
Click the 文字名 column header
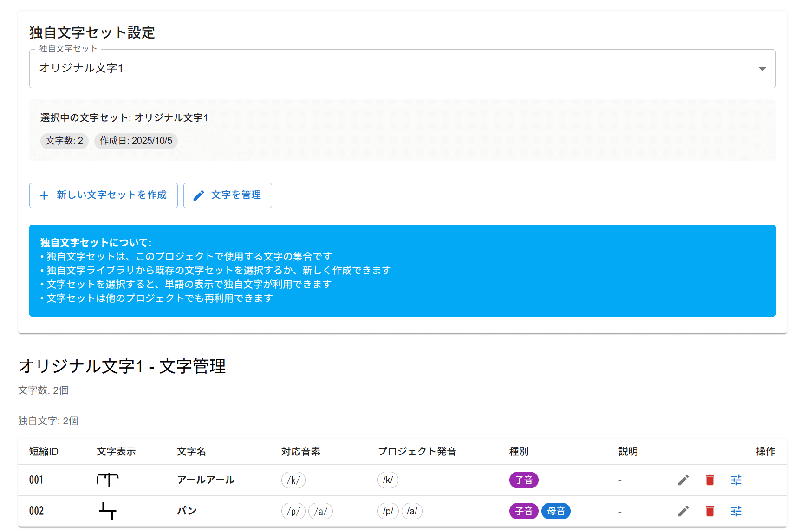point(191,451)
